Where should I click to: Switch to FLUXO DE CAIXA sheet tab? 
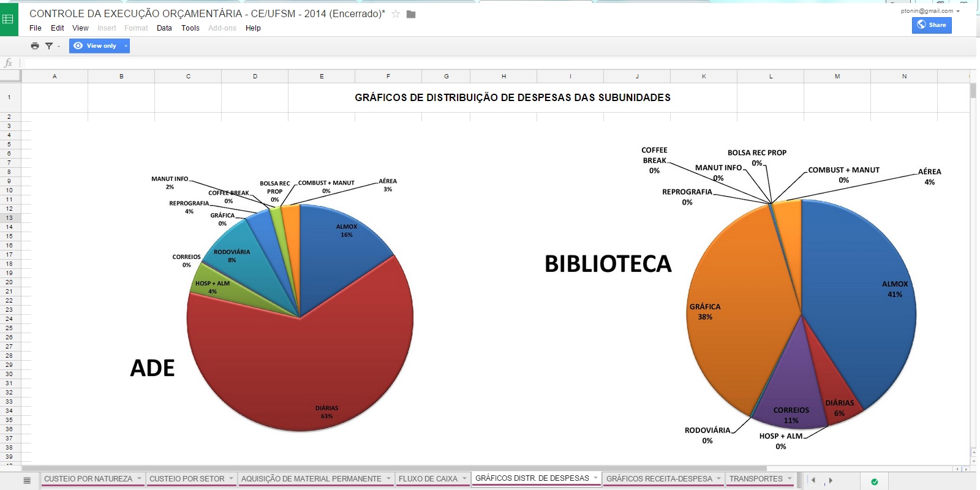tap(428, 479)
